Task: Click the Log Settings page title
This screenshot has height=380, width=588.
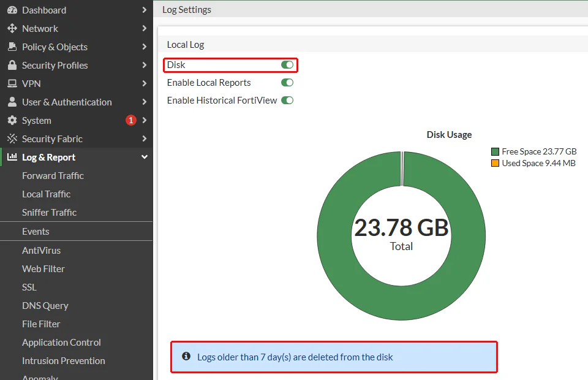Action: pyautogui.click(x=187, y=10)
